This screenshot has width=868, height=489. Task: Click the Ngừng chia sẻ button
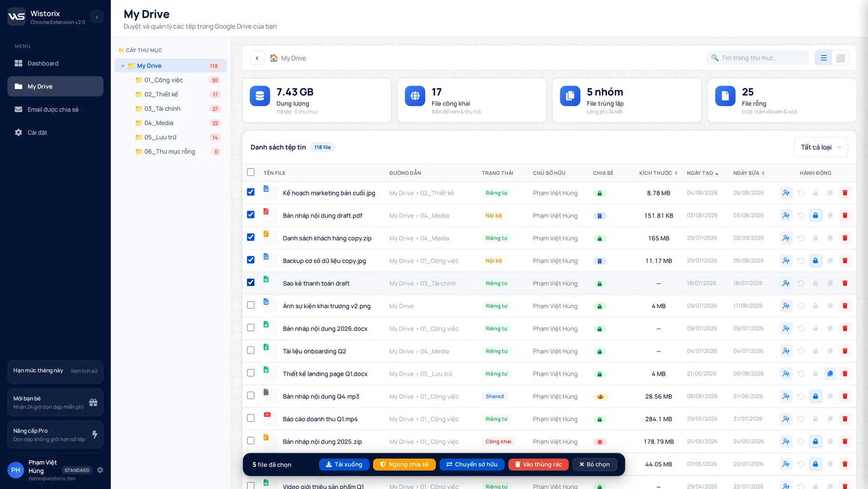(x=404, y=464)
